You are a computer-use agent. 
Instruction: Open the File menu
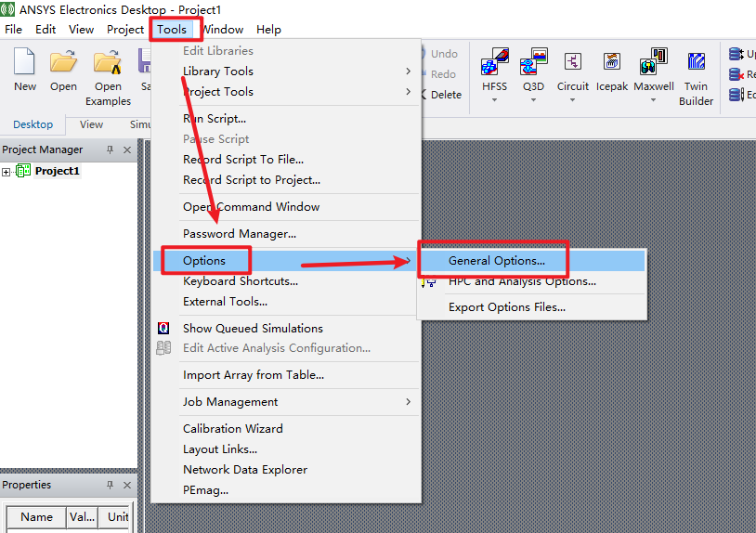(x=14, y=30)
